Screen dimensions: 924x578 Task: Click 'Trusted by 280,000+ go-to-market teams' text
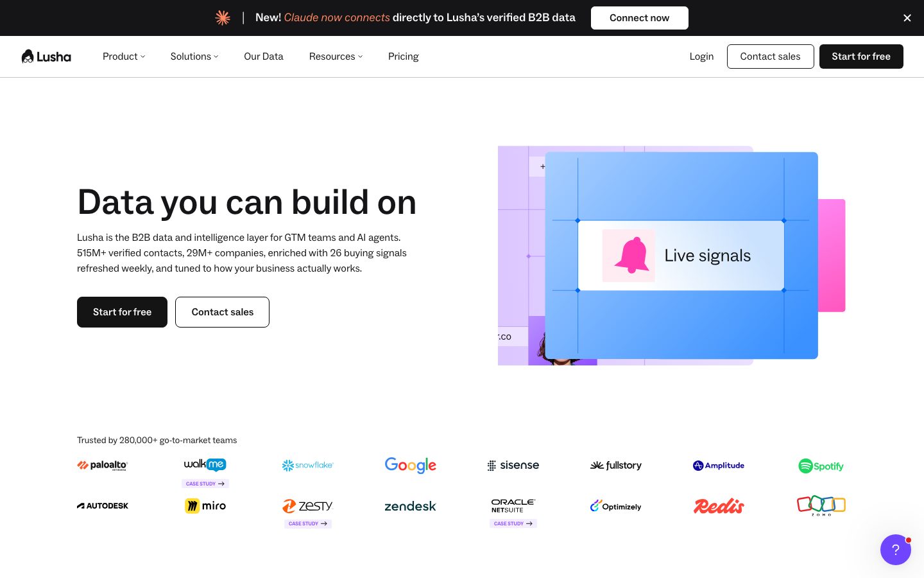coord(157,440)
